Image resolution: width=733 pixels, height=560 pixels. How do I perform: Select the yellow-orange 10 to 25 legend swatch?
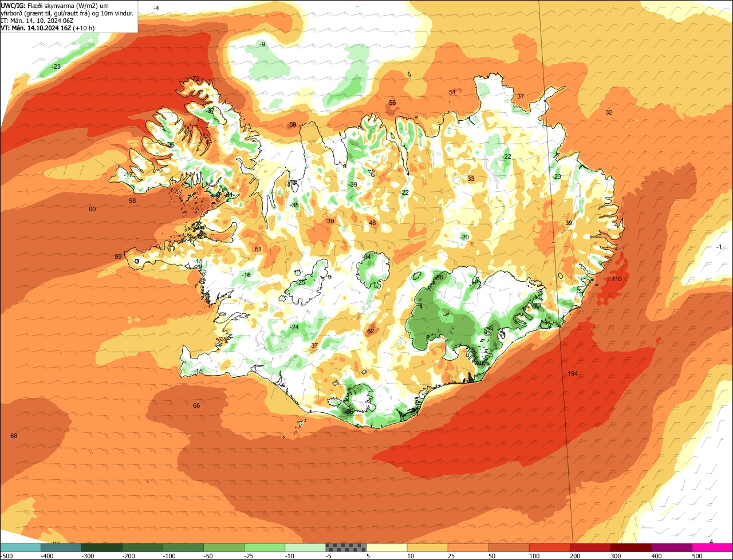pos(427,547)
